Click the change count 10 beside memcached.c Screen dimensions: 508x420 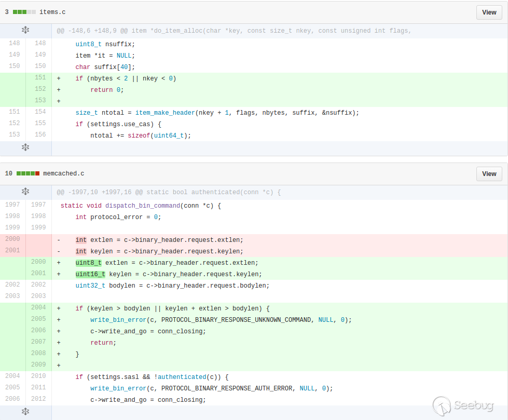point(8,174)
